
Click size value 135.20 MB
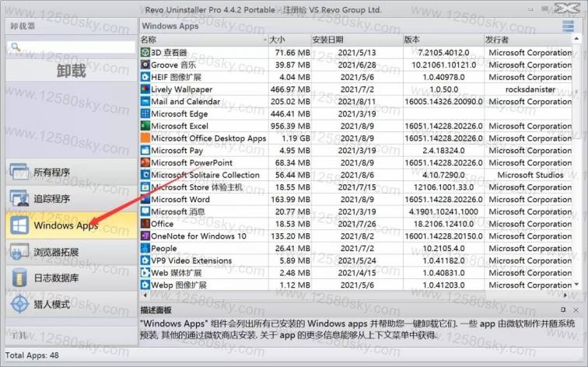tap(290, 236)
